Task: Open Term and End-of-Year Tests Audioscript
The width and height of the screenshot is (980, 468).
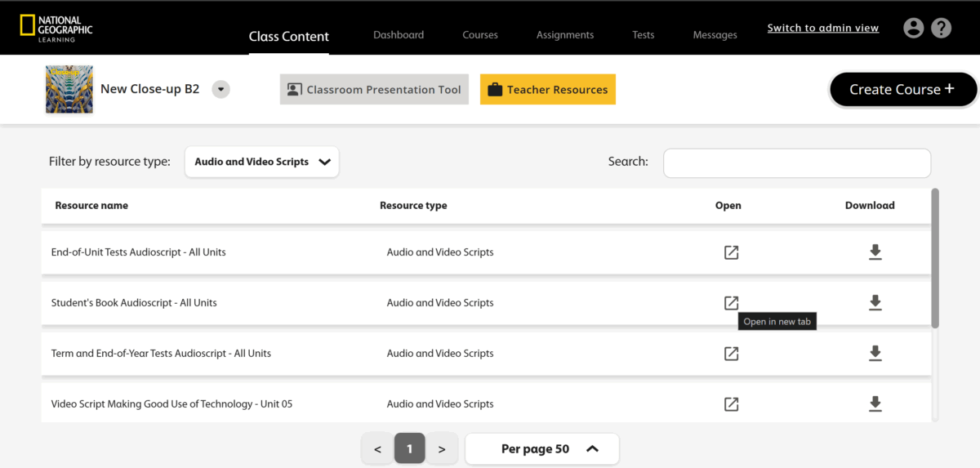Action: point(731,354)
